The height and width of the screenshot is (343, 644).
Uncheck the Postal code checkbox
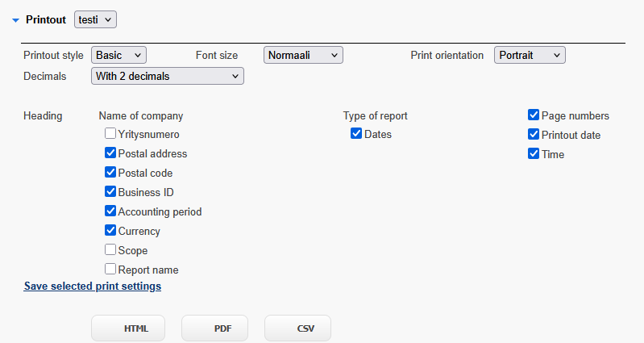[x=110, y=172]
